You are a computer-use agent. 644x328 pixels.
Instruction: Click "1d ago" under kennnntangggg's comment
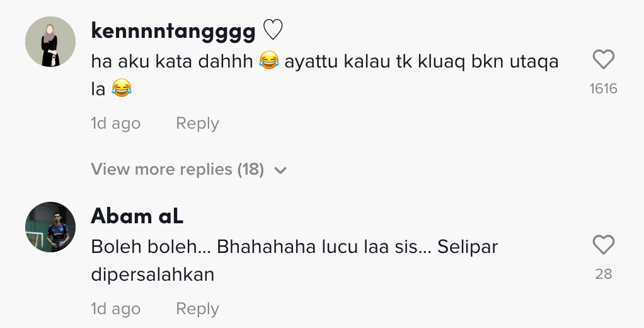pyautogui.click(x=115, y=124)
